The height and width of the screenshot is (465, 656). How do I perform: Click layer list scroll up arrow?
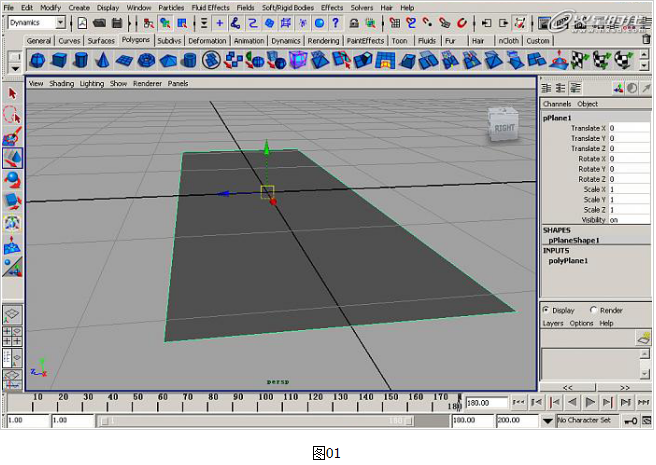tap(645, 354)
